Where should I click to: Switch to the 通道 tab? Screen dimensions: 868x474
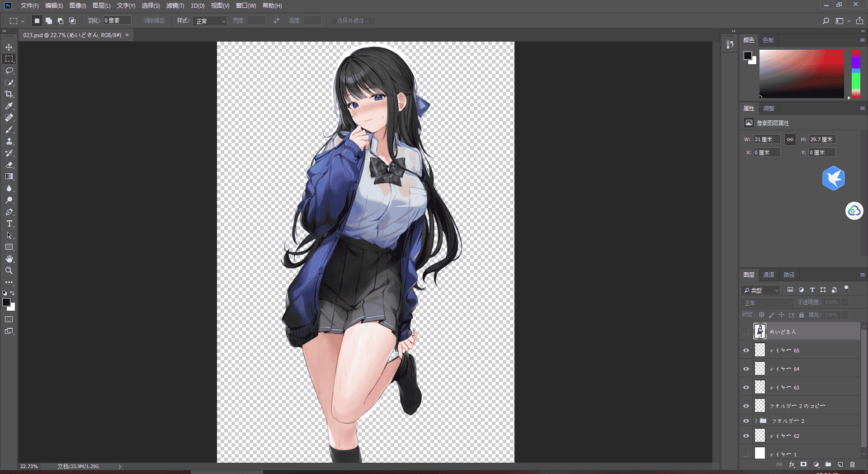coord(769,275)
